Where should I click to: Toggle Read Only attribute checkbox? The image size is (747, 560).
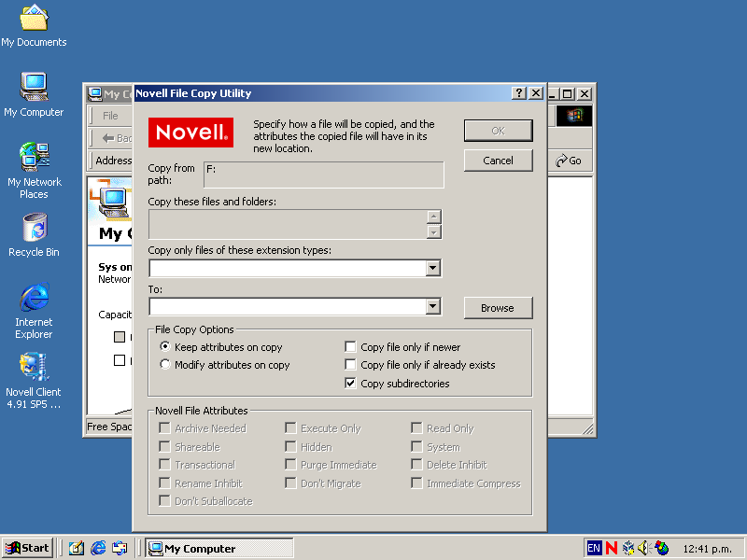416,428
